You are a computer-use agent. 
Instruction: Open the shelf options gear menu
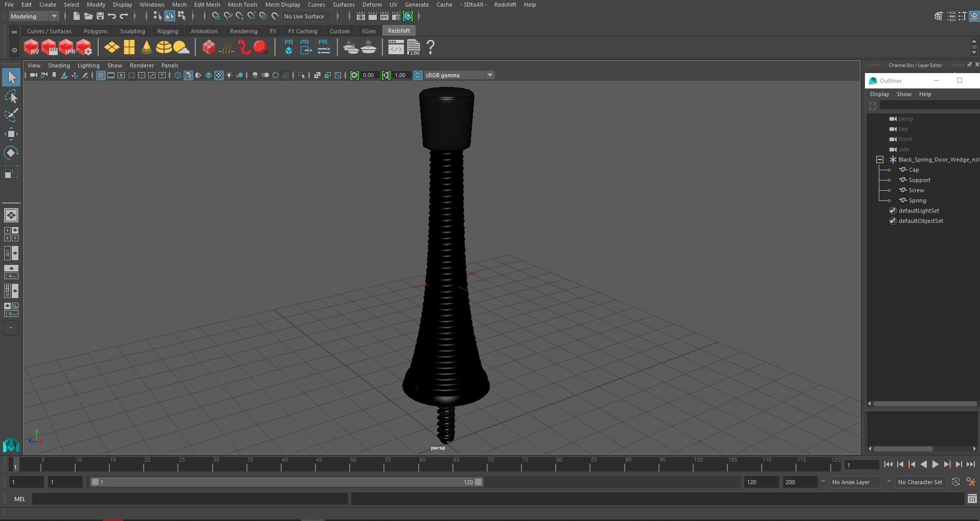[x=14, y=50]
